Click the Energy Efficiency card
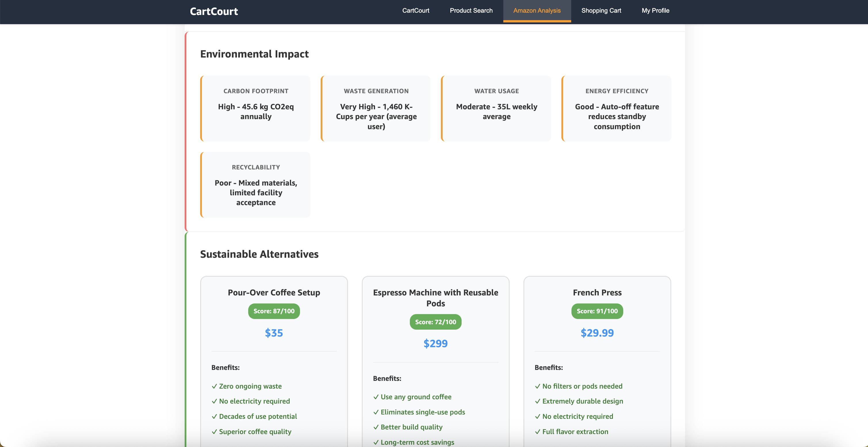 point(616,108)
